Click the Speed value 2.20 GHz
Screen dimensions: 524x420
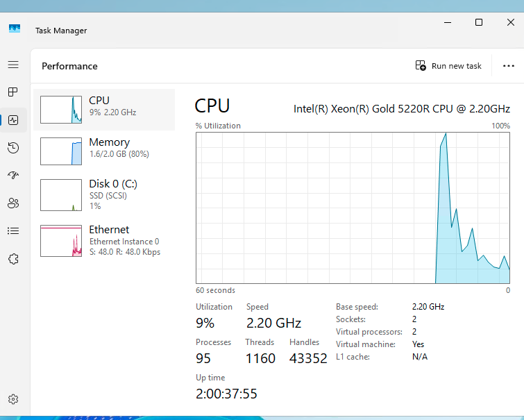click(x=273, y=323)
